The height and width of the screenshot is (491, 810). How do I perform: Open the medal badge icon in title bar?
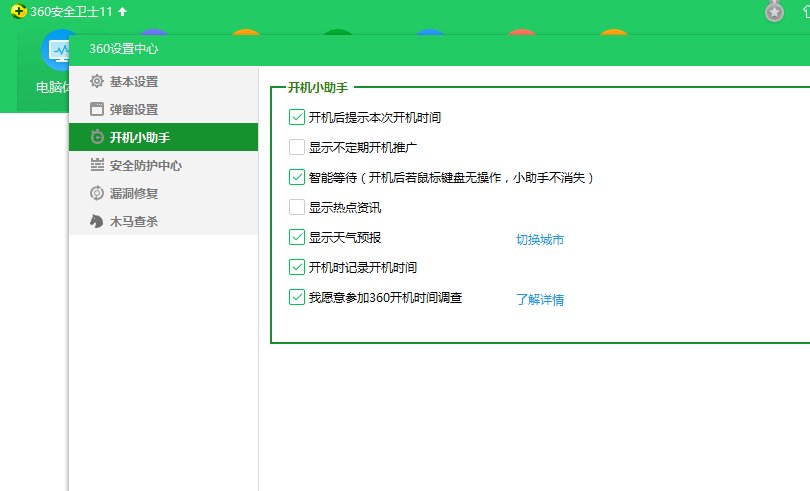774,11
